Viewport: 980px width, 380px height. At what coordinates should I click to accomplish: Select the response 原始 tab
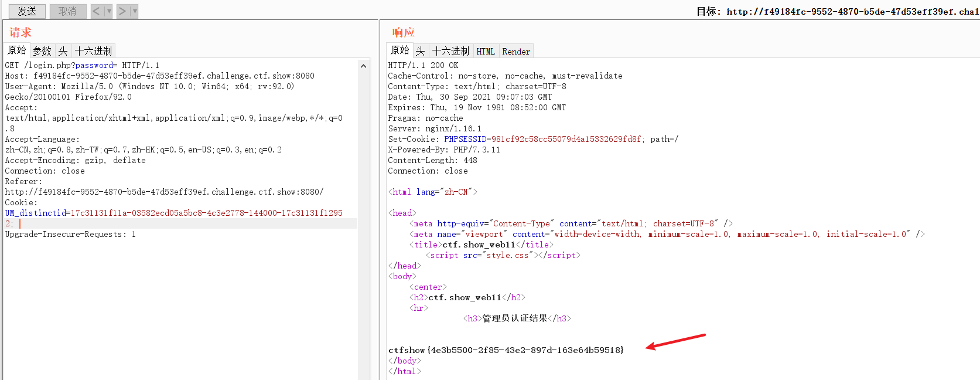click(x=399, y=50)
